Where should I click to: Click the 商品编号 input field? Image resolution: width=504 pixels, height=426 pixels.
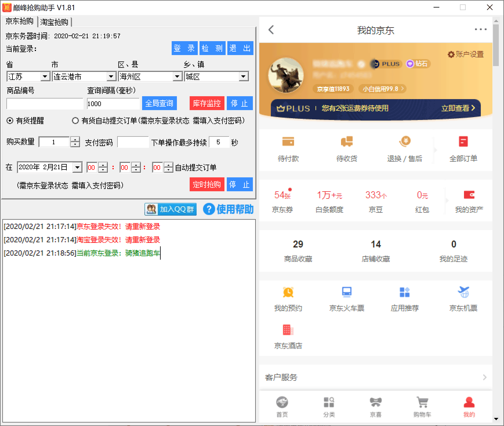pos(45,104)
